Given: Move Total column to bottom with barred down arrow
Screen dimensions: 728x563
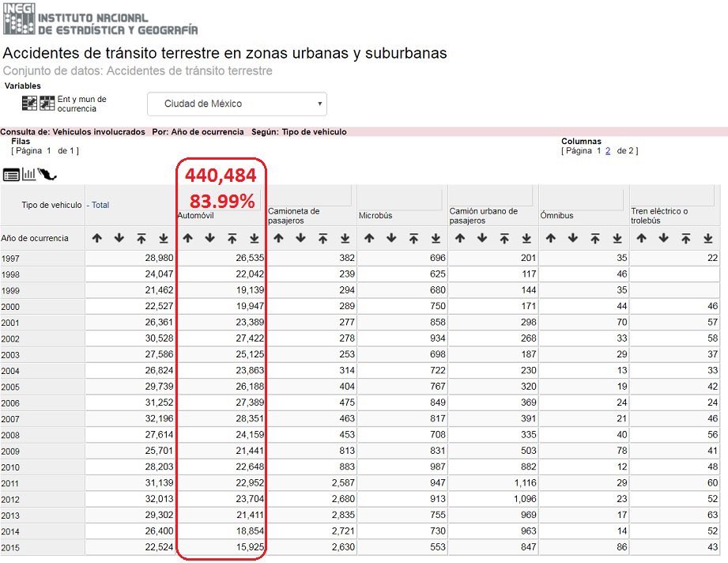Looking at the screenshot, I should (x=164, y=238).
